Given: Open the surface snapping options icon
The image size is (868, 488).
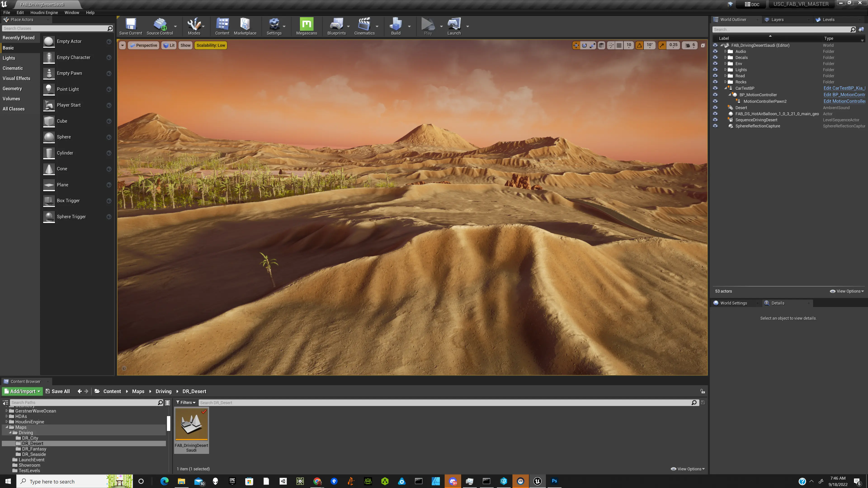Looking at the screenshot, I should pos(611,45).
